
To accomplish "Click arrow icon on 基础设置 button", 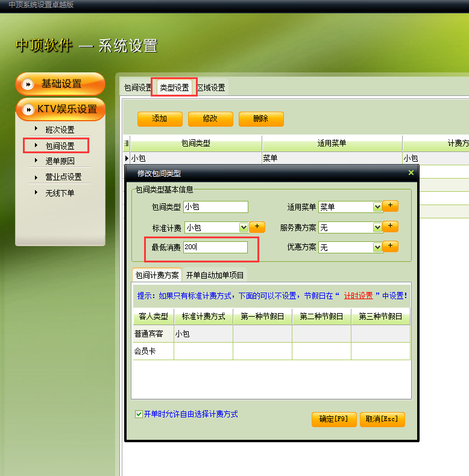I will [28, 84].
